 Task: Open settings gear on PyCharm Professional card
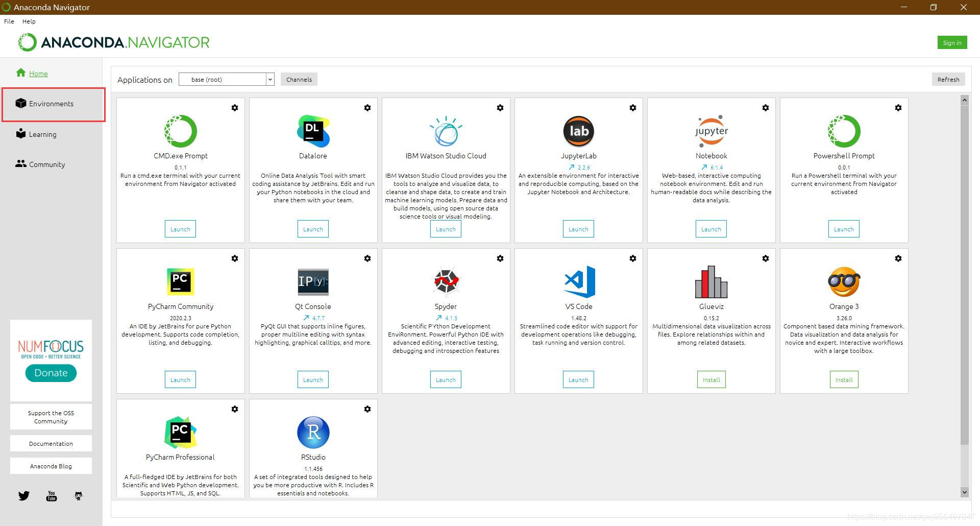235,409
